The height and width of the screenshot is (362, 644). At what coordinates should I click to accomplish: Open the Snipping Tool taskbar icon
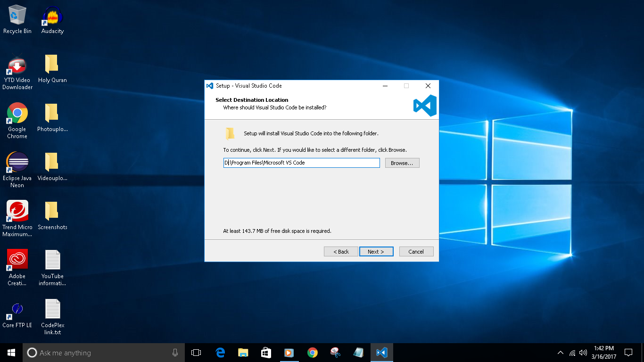[335, 353]
